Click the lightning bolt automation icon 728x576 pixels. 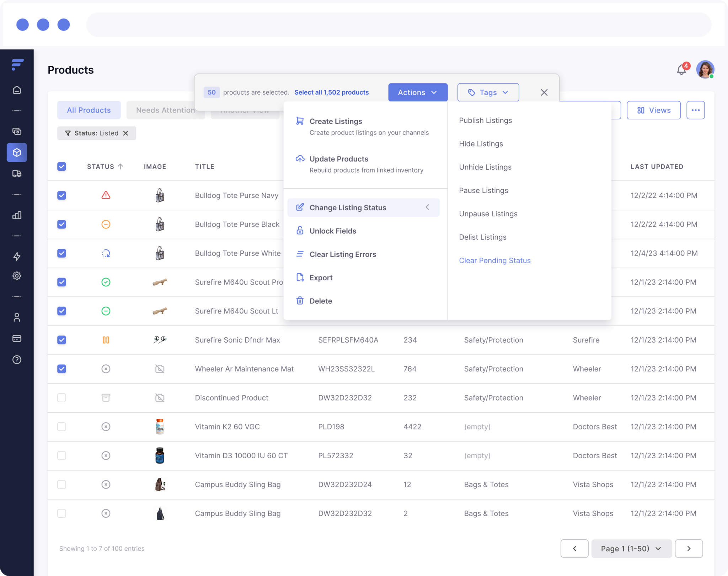click(17, 257)
